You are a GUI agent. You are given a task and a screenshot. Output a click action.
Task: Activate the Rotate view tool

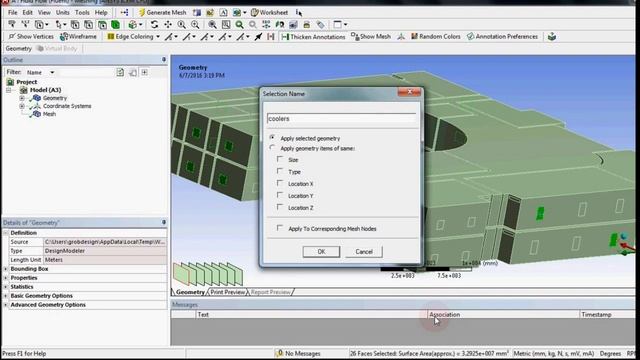pos(154,25)
